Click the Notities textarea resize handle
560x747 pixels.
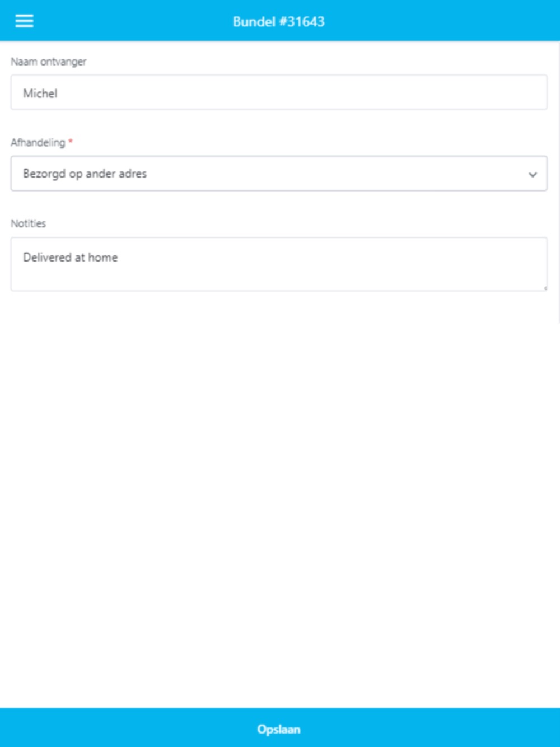545,288
